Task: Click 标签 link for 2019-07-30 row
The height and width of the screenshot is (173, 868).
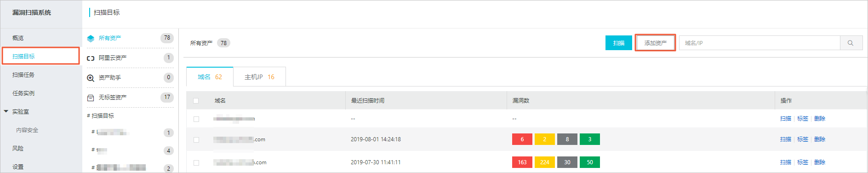Action: tap(803, 162)
